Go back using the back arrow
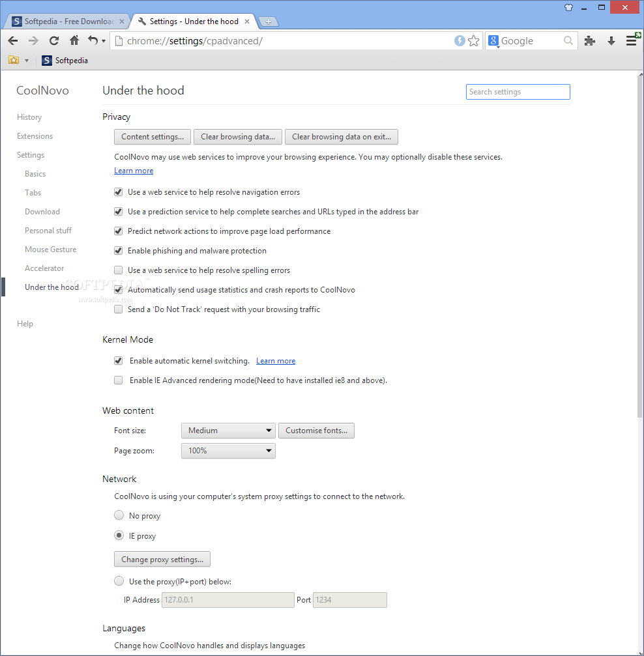Image resolution: width=644 pixels, height=656 pixels. pos(13,40)
